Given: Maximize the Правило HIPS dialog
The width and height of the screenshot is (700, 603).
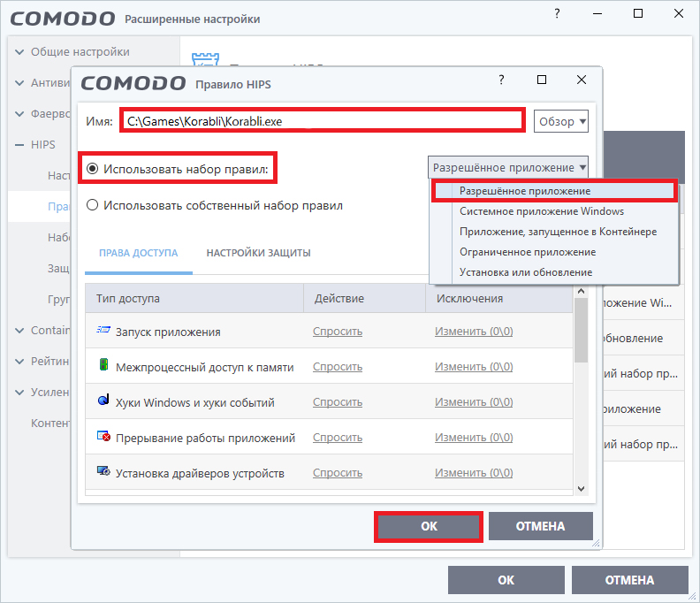Looking at the screenshot, I should [x=542, y=80].
